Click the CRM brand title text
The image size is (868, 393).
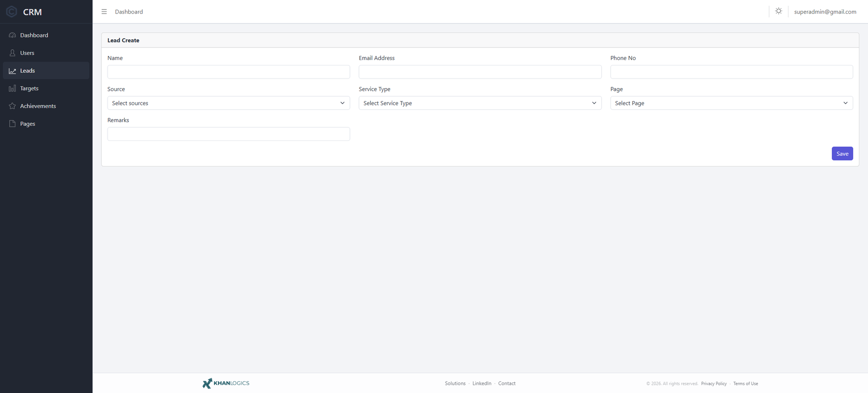pyautogui.click(x=33, y=12)
